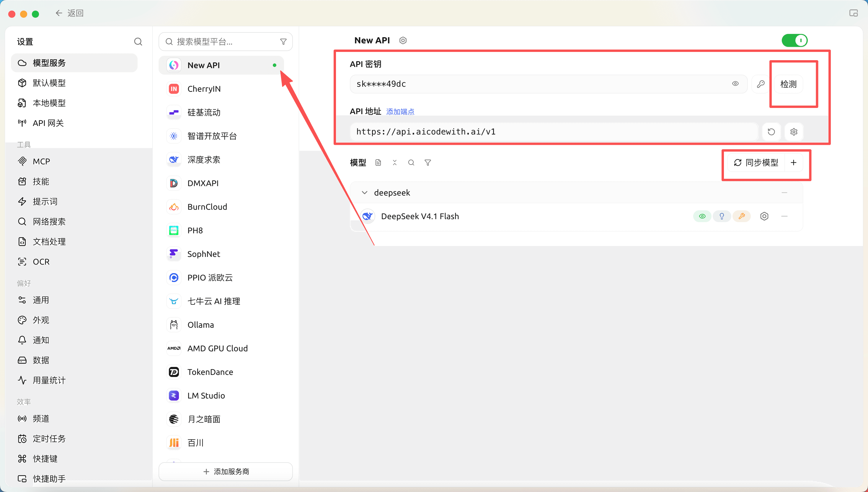Viewport: 868px width, 492px height.
Task: Click the 同步模型 sync models button
Action: point(756,163)
